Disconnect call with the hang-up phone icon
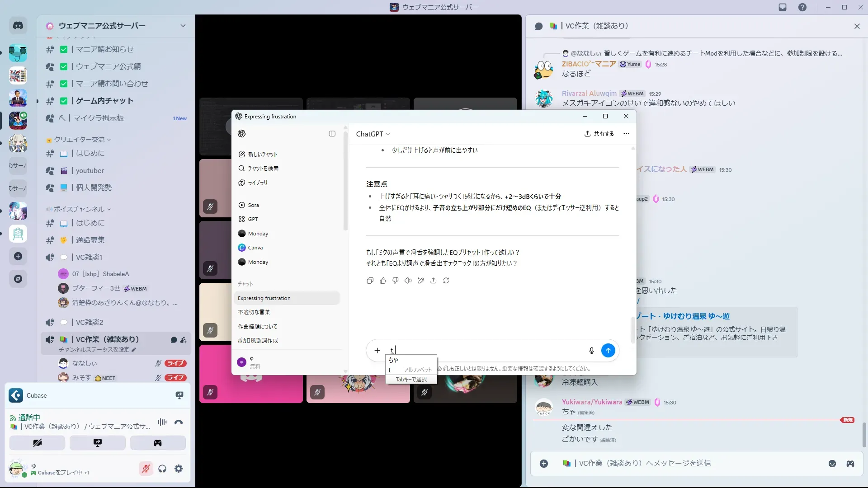Screen dimensions: 868x488 [x=179, y=422]
